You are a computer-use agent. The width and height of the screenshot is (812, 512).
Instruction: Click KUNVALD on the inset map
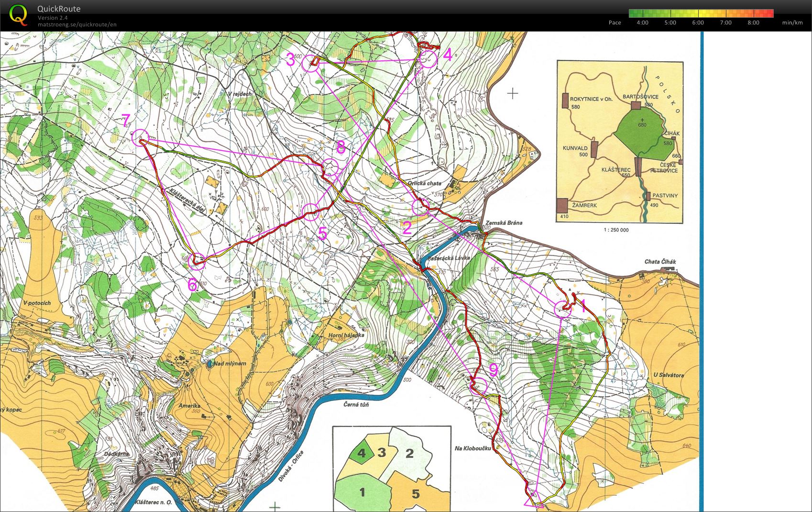[575, 148]
